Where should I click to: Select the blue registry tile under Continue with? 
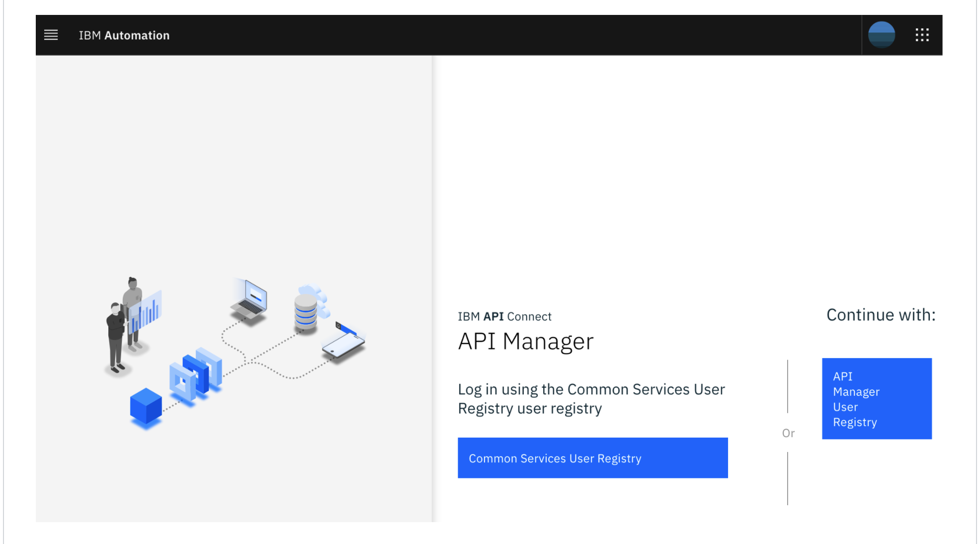[x=877, y=399]
